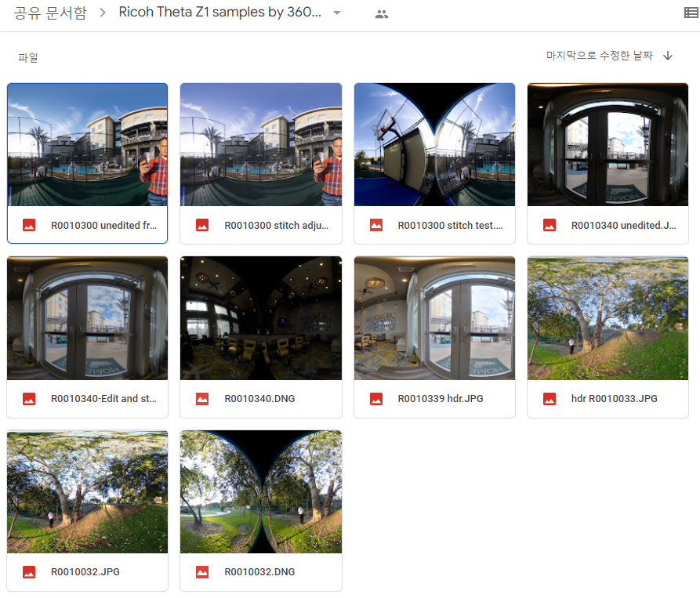Click the 파일 section heading
Viewport: 700px width, 598px height.
coord(27,57)
